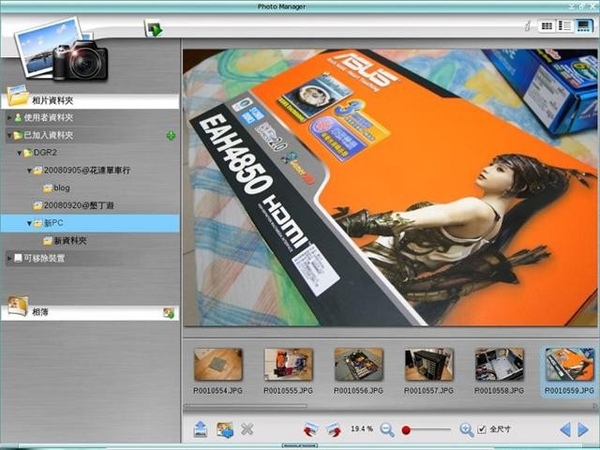
Task: Rotate photo clockwise
Action: point(334,429)
